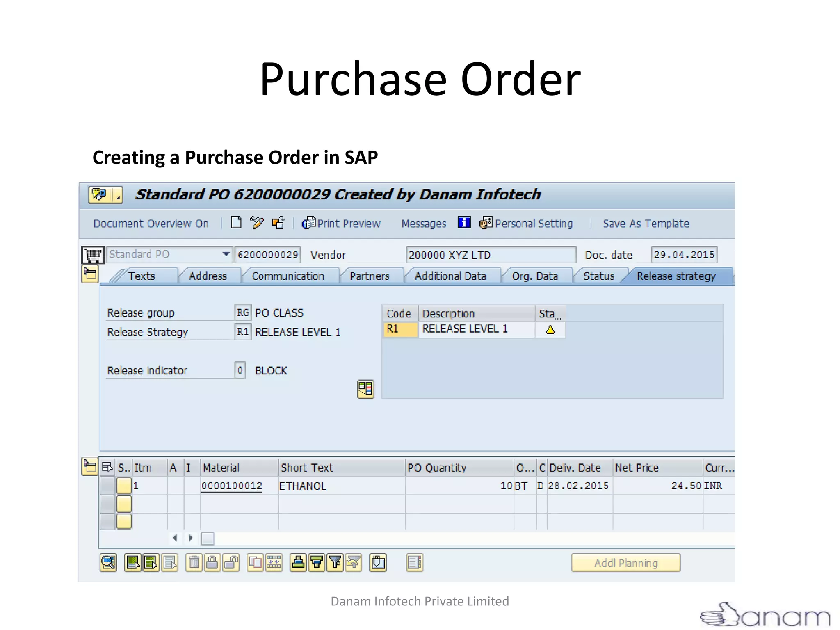Select the second empty item row selector
The image size is (840, 630).
click(x=124, y=504)
